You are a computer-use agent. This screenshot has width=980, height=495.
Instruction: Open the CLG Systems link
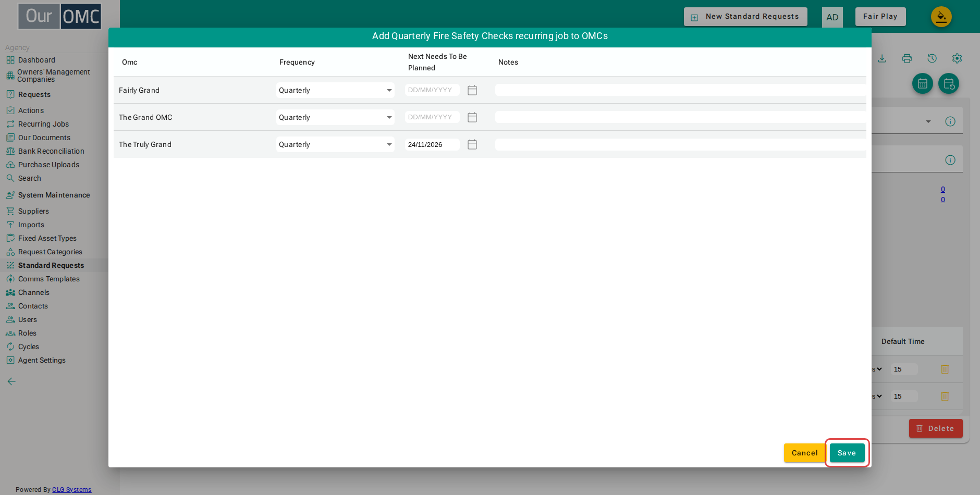click(72, 490)
